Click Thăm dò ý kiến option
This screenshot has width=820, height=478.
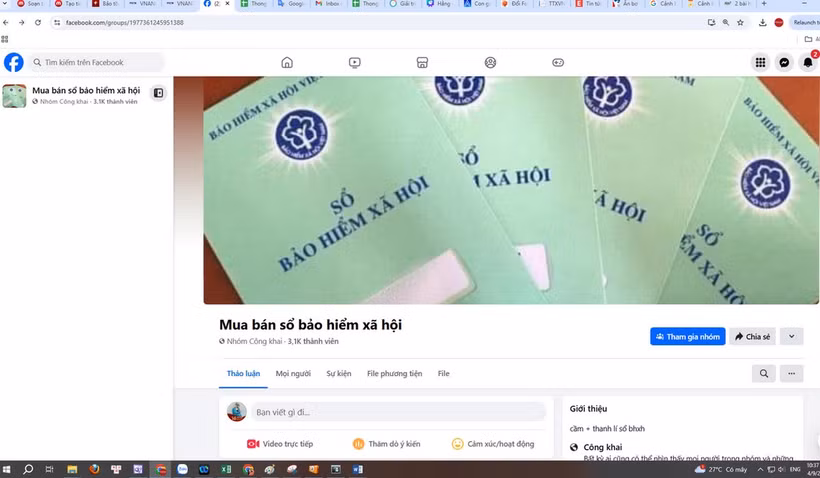[386, 444]
